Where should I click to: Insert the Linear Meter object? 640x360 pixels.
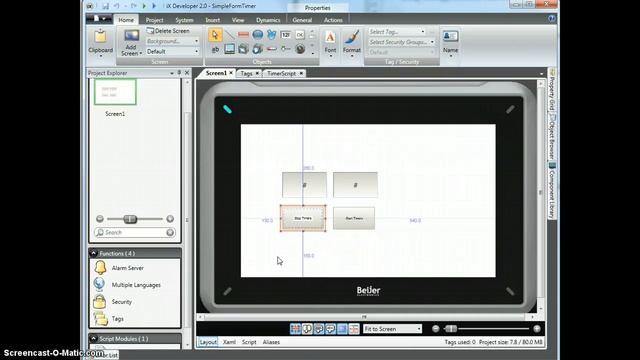point(271,49)
